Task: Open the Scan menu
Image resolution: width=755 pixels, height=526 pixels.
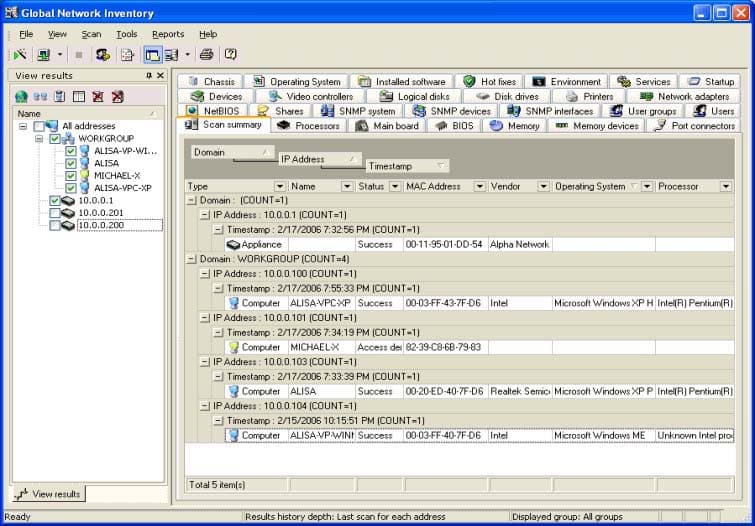Action: tap(91, 34)
